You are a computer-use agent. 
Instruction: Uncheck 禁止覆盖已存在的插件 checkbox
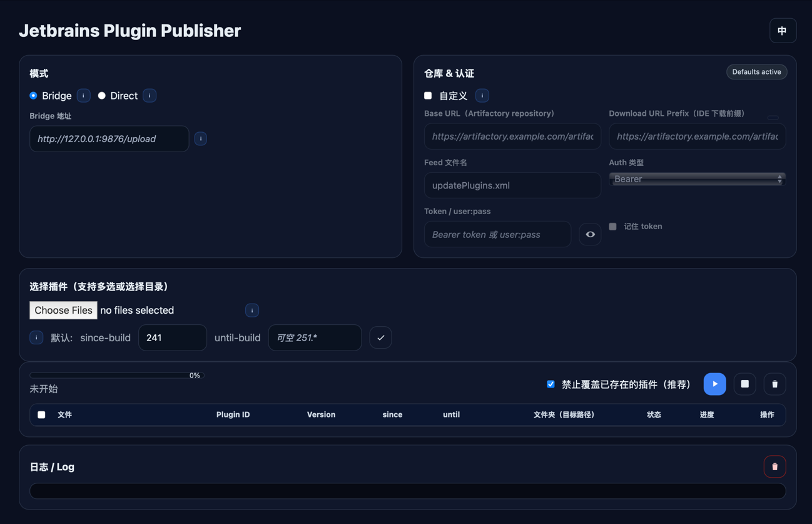point(551,384)
